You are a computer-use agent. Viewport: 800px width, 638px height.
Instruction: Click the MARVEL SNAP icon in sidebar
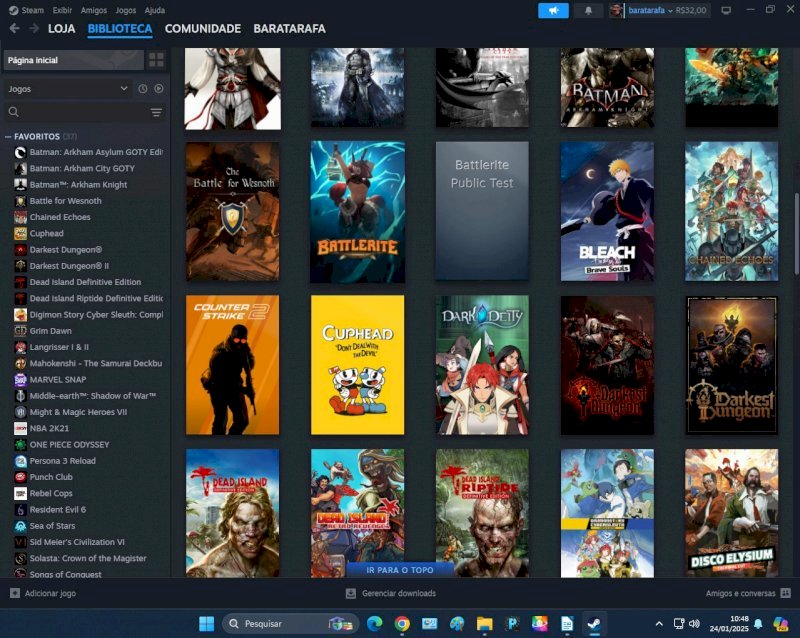(x=20, y=379)
